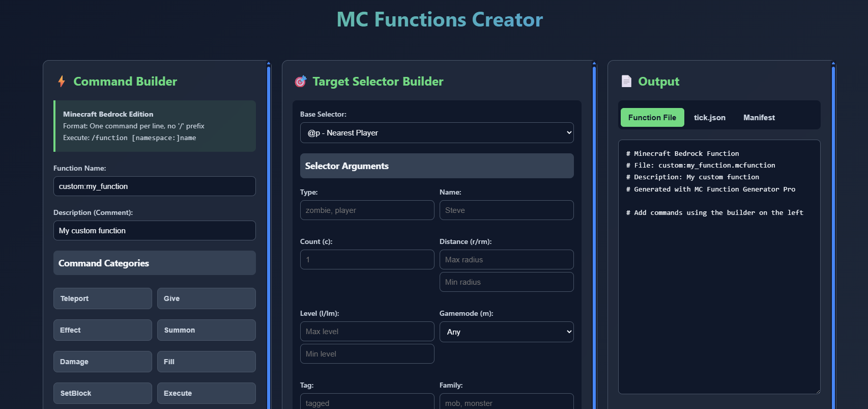Viewport: 868px width, 409px height.
Task: Click the Count (c) input field
Action: click(367, 260)
